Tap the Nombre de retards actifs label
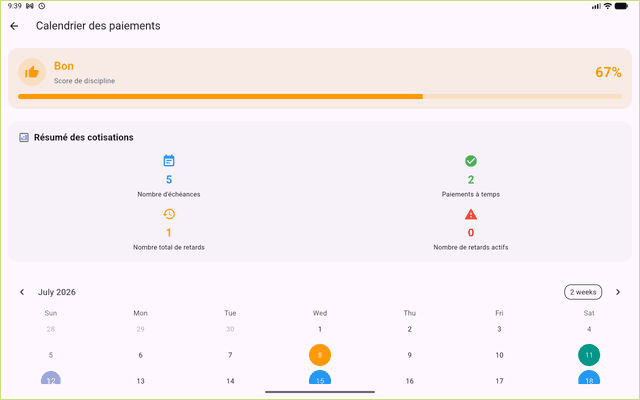640x400 pixels. coord(471,247)
